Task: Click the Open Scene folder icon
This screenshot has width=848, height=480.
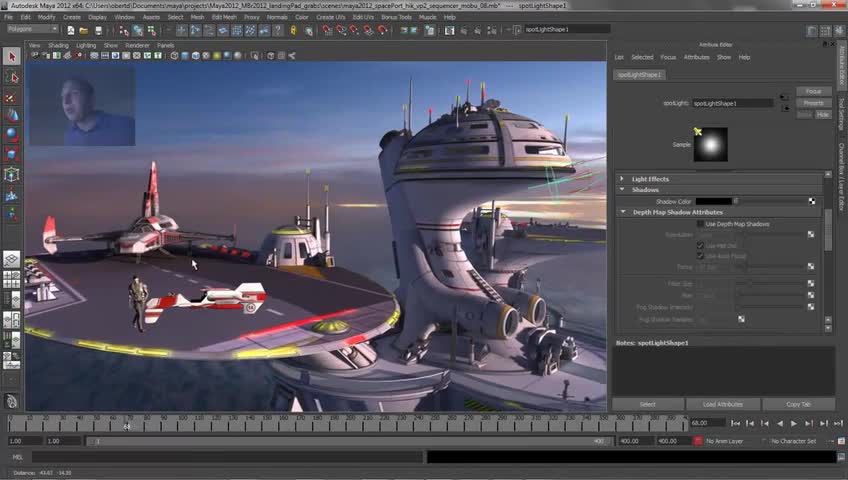Action: (84, 30)
